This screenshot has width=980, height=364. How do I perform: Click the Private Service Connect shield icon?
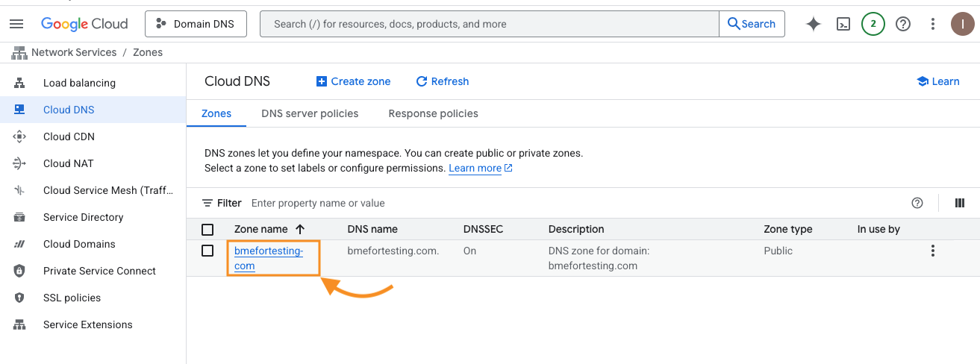[19, 271]
